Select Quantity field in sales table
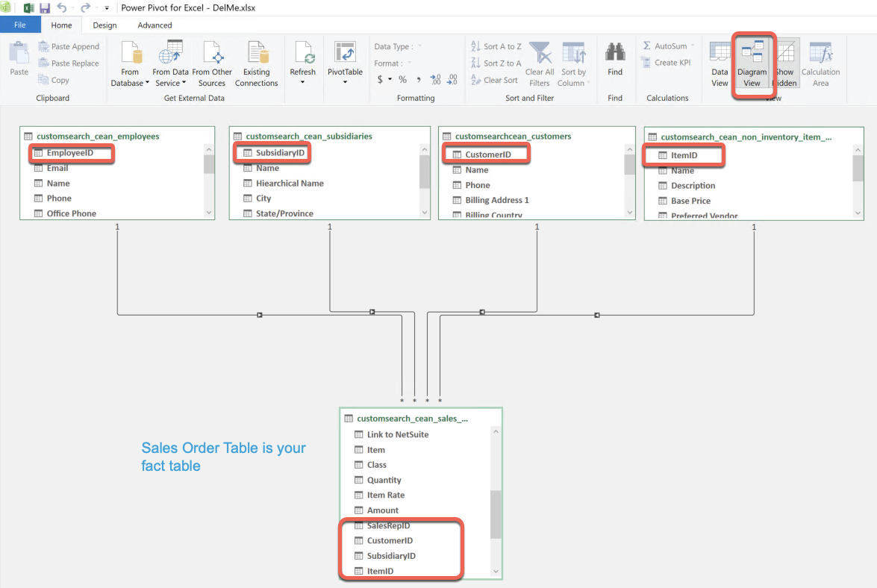 tap(384, 480)
